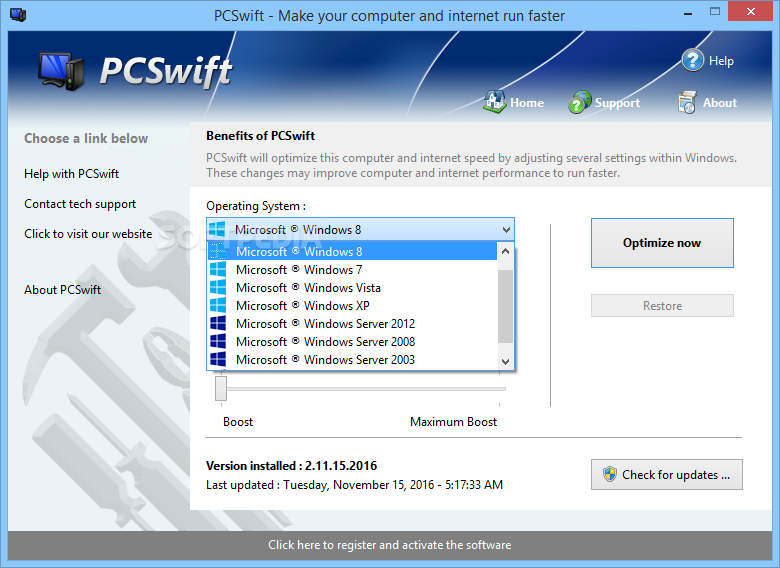The height and width of the screenshot is (568, 780).
Task: Click Windows logo beside Windows XP entry
Action: [x=218, y=305]
